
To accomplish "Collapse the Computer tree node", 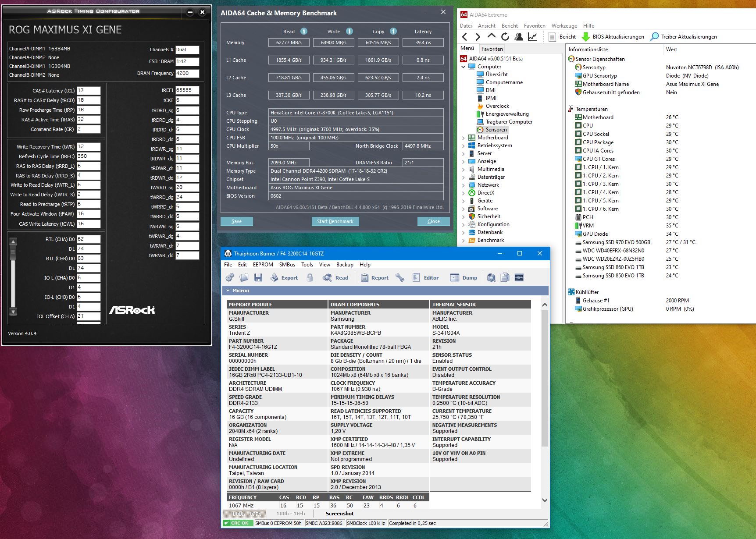I will point(464,67).
